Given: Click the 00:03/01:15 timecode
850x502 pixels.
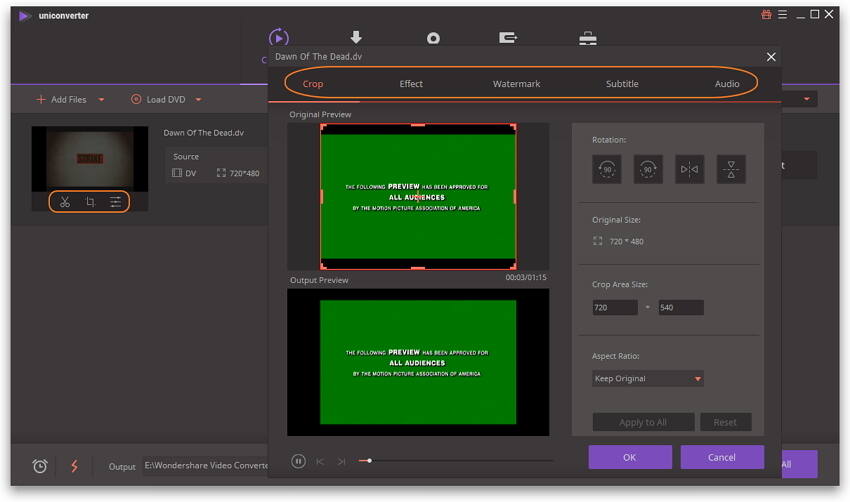Looking at the screenshot, I should (526, 278).
